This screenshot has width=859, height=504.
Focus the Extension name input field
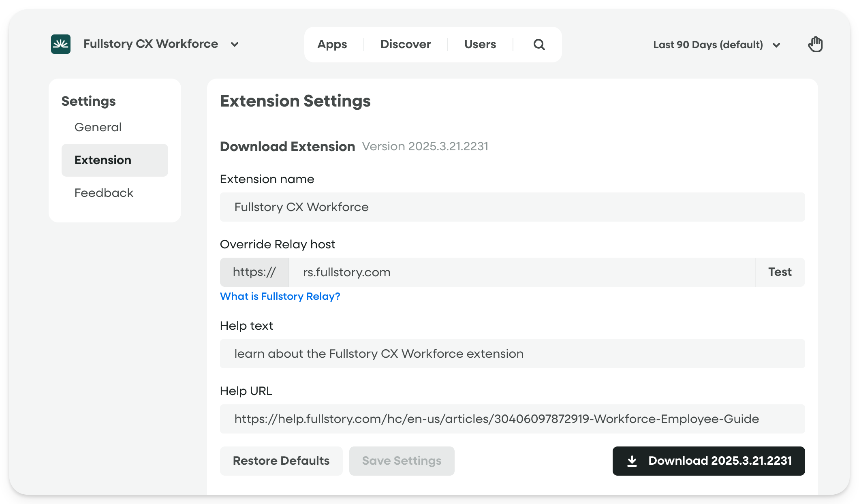pos(513,207)
